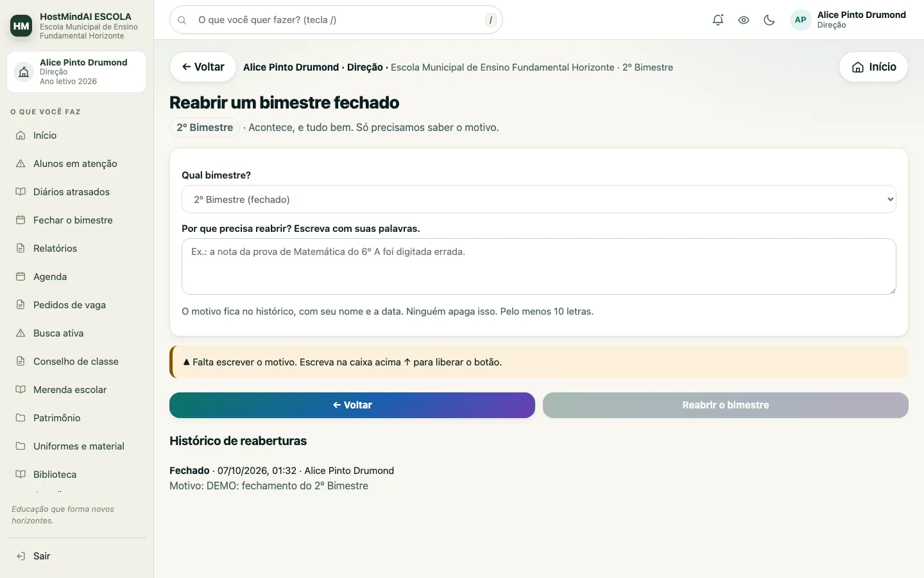This screenshot has height=578, width=924.
Task: Click the Patrimônio folder icon
Action: pyautogui.click(x=21, y=418)
